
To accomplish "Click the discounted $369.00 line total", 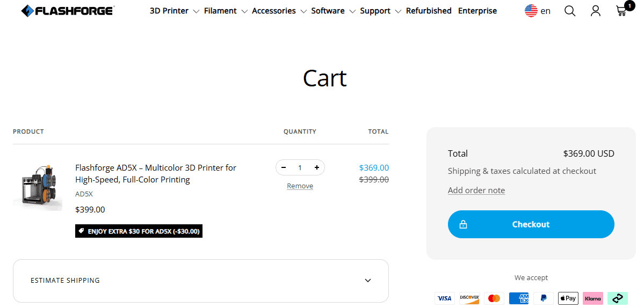I will 374,168.
